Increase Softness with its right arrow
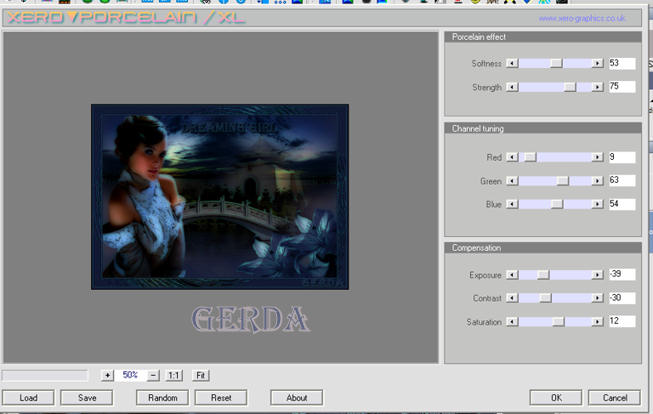This screenshot has height=414, width=653. pos(598,63)
